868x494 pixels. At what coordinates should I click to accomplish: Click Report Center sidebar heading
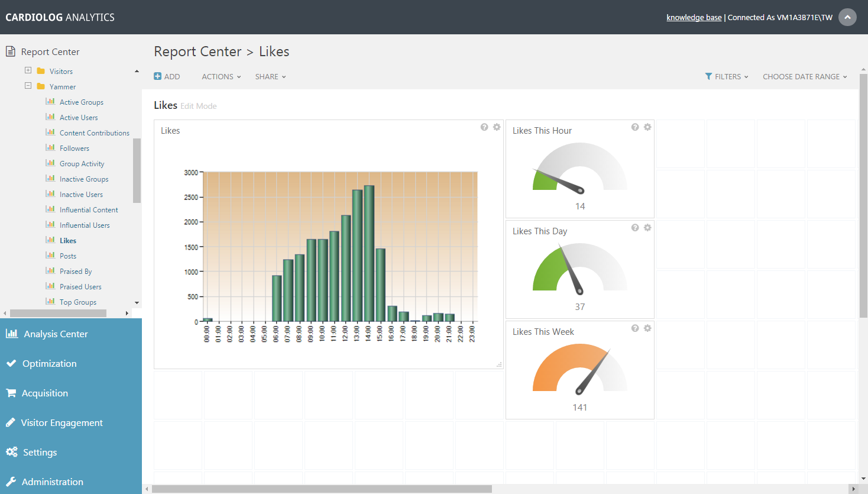pyautogui.click(x=50, y=51)
